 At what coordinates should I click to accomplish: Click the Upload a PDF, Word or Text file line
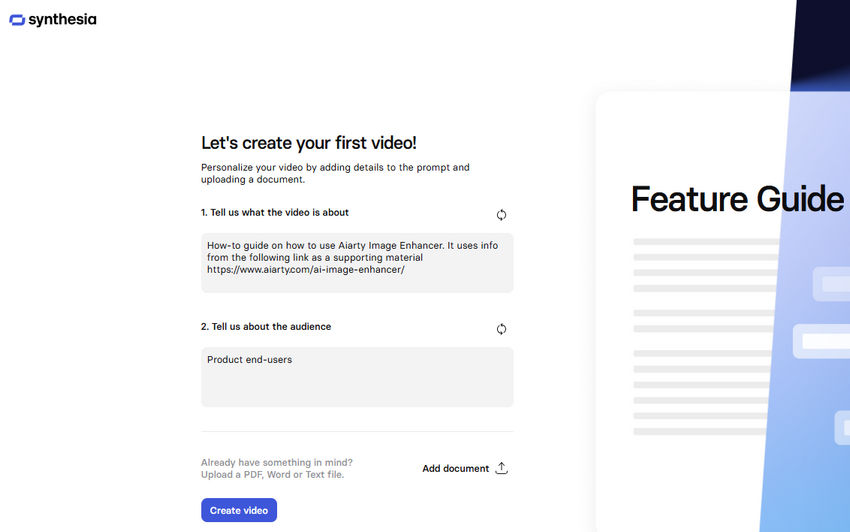coord(273,475)
